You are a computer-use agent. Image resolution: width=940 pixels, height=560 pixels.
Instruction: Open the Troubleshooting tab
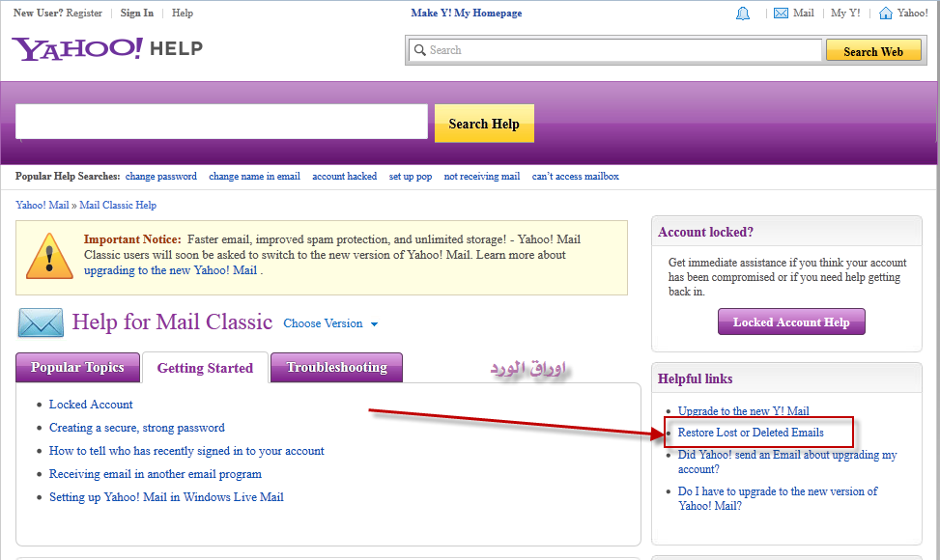(336, 367)
